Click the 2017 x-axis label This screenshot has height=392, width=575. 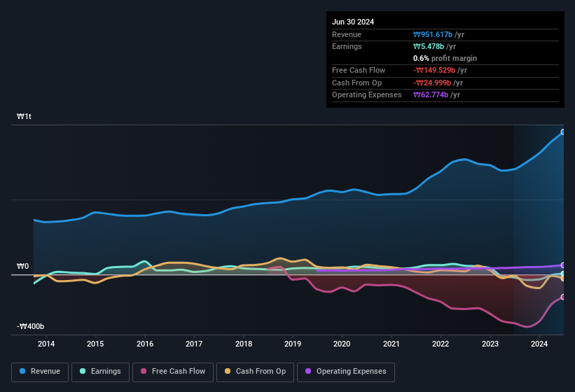pos(194,344)
